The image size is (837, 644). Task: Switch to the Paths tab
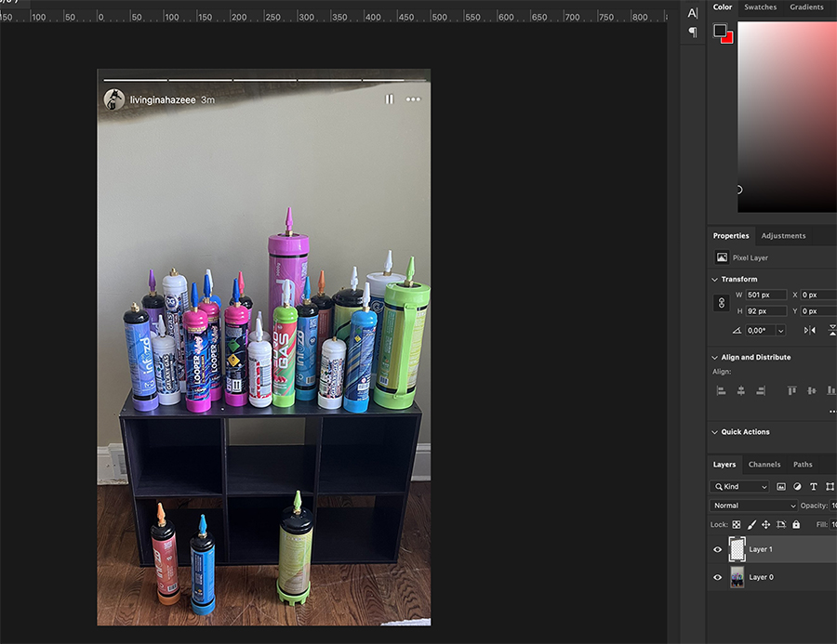click(803, 465)
